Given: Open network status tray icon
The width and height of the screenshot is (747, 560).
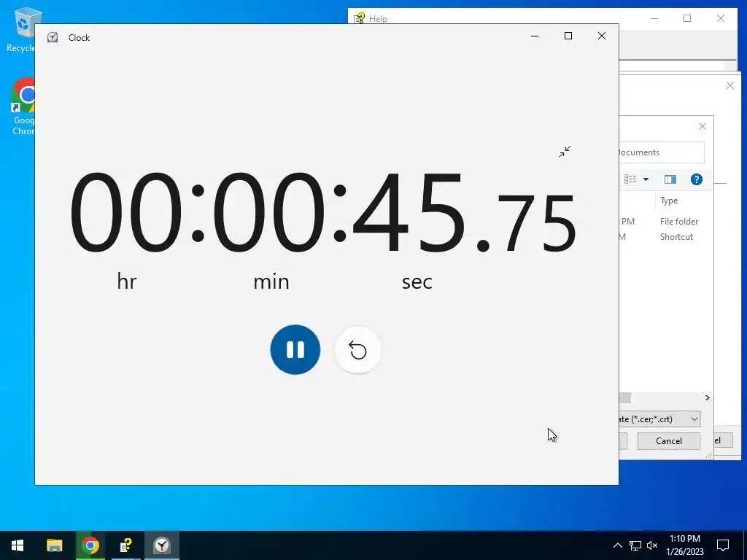Looking at the screenshot, I should pos(635,545).
